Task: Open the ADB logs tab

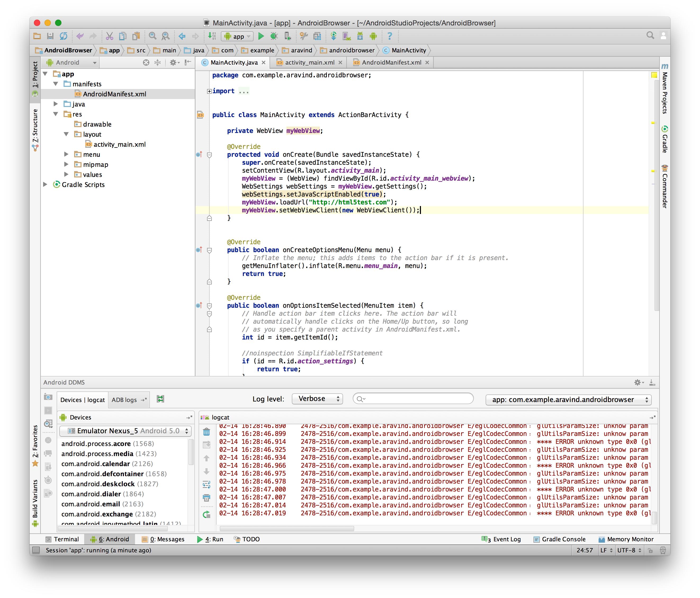Action: (124, 400)
